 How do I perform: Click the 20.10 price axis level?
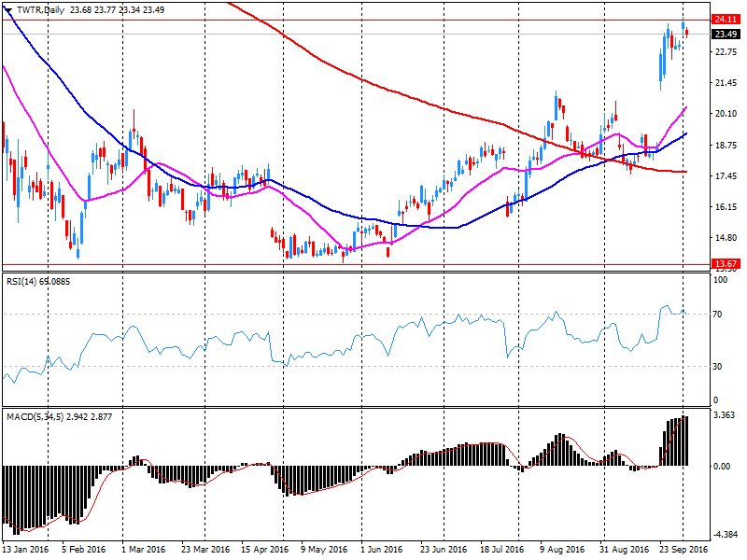pyautogui.click(x=725, y=114)
